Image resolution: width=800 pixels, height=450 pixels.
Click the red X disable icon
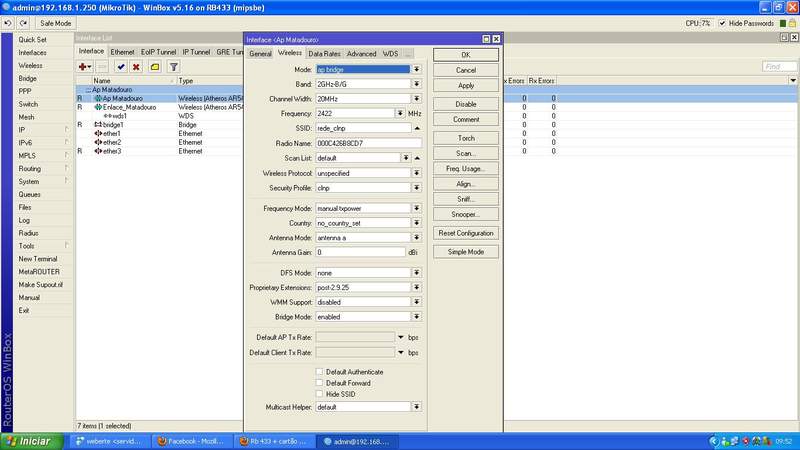136,67
